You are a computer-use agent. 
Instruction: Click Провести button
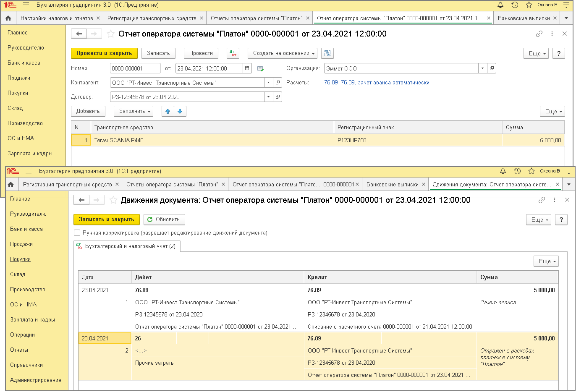coord(201,53)
